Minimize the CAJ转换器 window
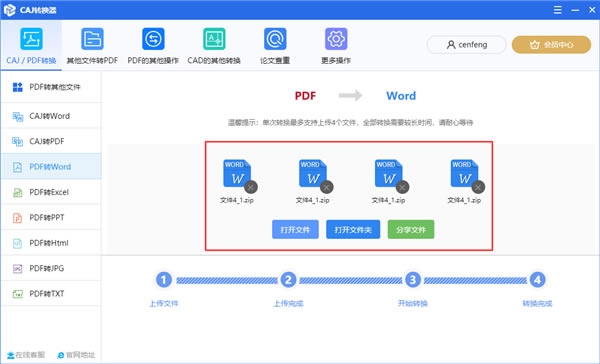The image size is (600, 364). pyautogui.click(x=575, y=10)
